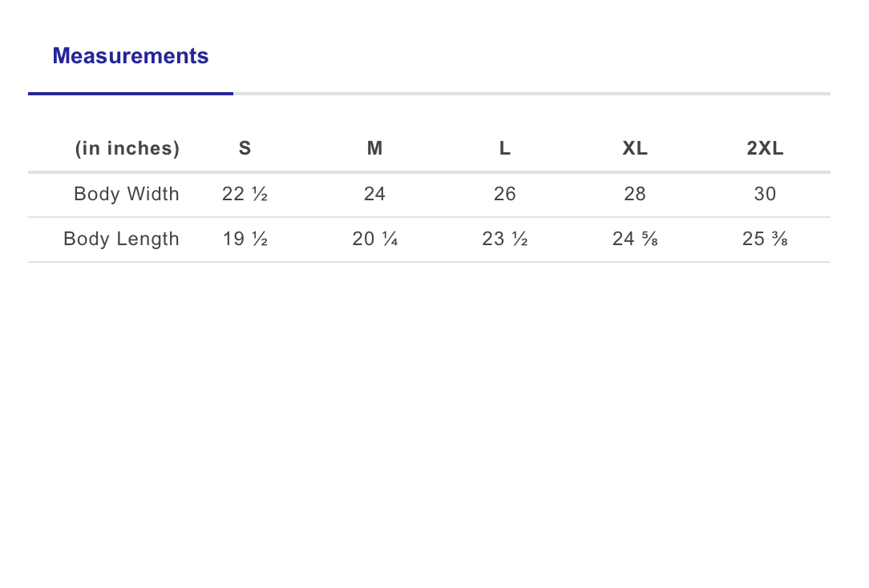Click Body Width value 30
The image size is (869, 588).
point(765,194)
